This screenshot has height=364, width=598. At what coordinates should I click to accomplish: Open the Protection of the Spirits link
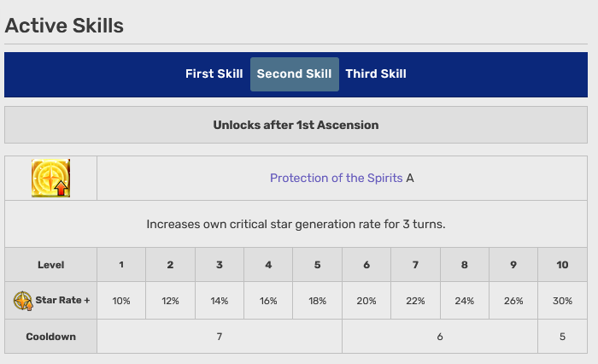click(x=336, y=178)
